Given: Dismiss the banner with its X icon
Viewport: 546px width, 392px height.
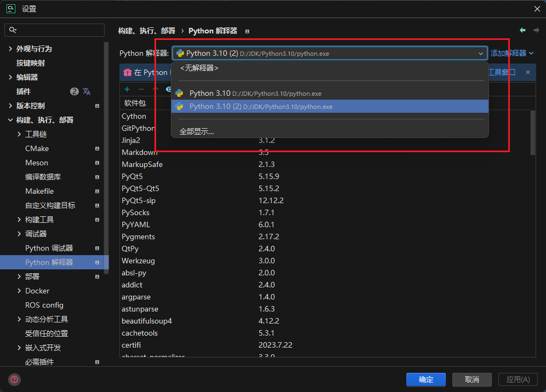Looking at the screenshot, I should tap(528, 72).
